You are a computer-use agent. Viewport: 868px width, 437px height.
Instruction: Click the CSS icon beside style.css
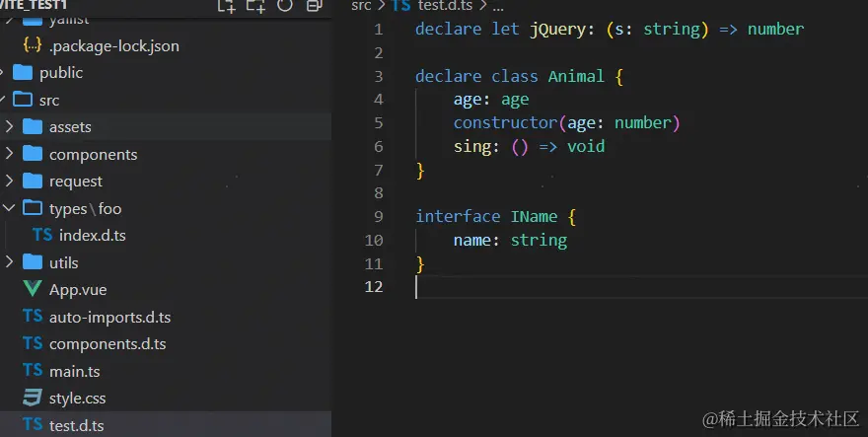33,398
